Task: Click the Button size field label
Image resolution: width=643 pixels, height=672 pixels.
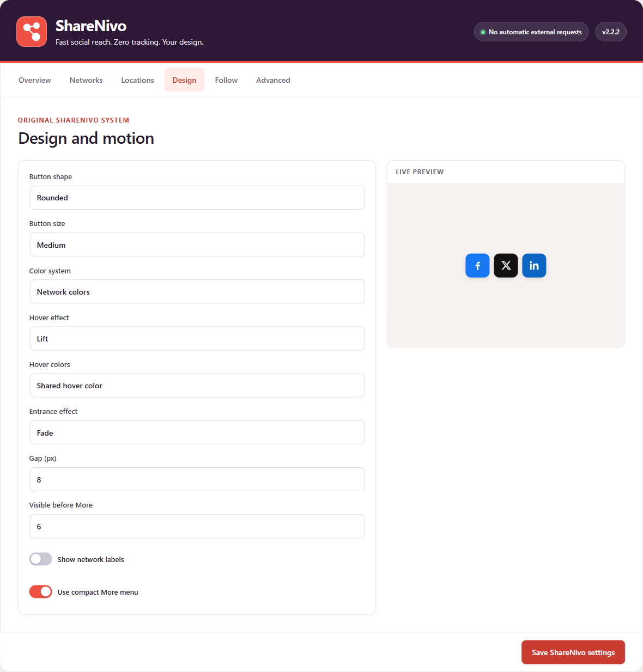Action: (x=47, y=224)
